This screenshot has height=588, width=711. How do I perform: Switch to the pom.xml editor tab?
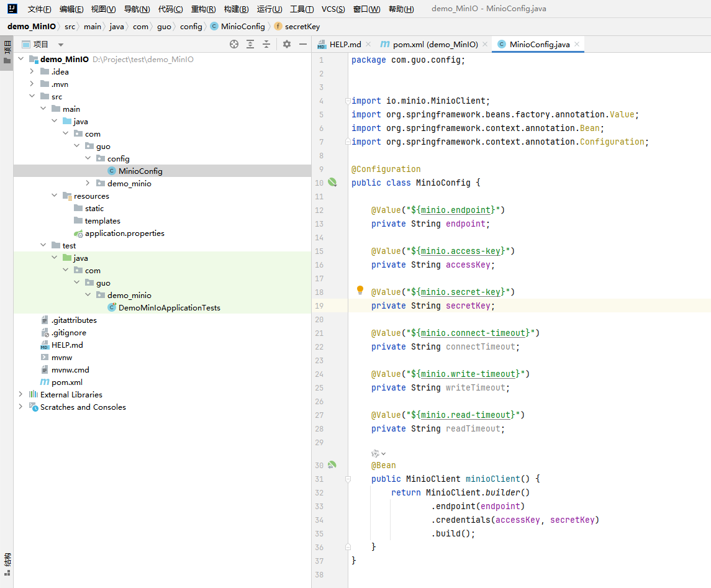click(x=429, y=45)
